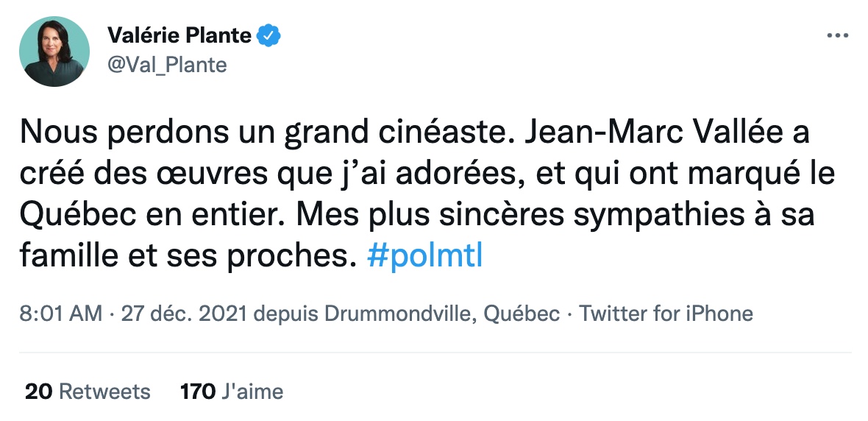Image resolution: width=868 pixels, height=421 pixels.
Task: Click the word "Retweets" in the stats row
Action: point(104,392)
